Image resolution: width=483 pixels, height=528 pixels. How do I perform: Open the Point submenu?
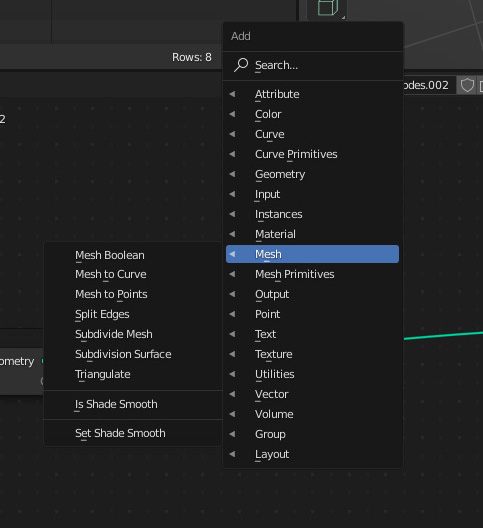[x=313, y=314]
